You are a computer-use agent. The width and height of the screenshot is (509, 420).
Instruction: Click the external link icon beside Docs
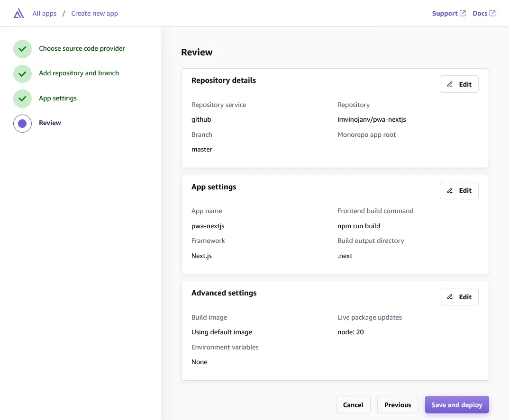(x=492, y=13)
